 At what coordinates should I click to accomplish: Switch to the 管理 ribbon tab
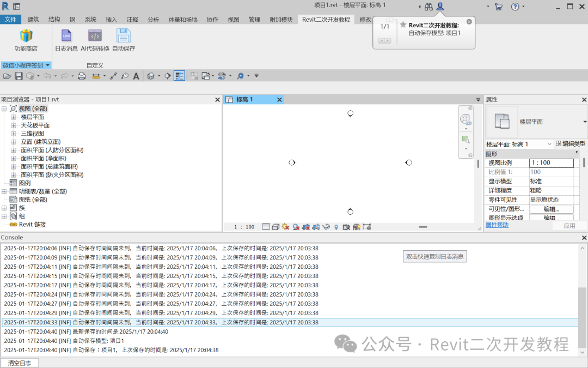click(x=254, y=20)
